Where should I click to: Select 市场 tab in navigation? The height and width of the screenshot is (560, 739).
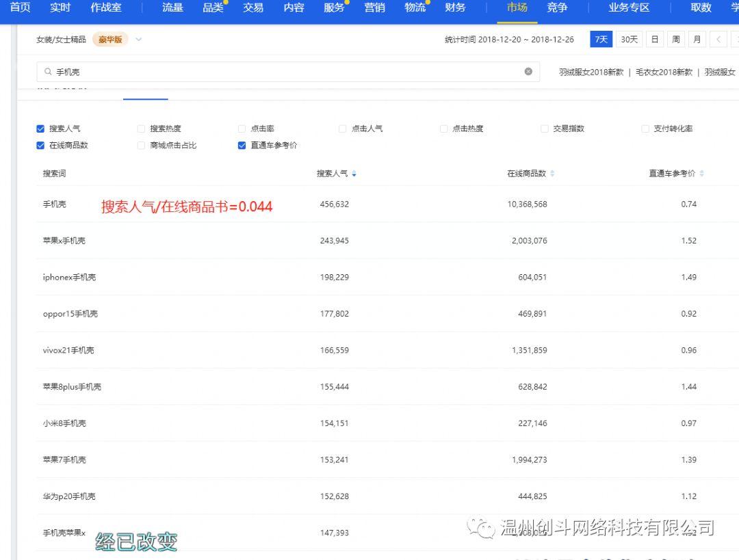point(517,8)
